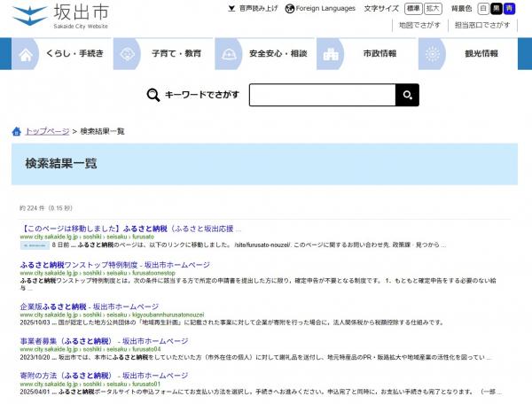Open result ふるさと納税ワンストップ特例制度
Image resolution: width=532 pixels, height=404 pixels.
[x=114, y=265]
